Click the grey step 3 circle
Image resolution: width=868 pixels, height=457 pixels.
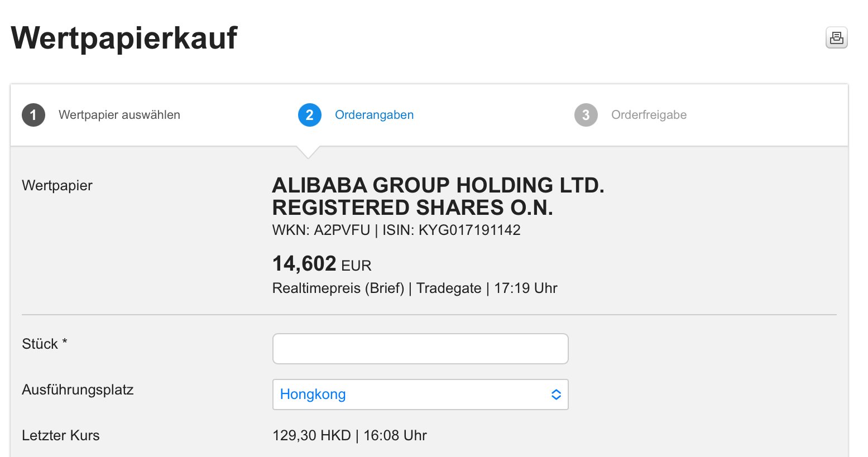586,115
